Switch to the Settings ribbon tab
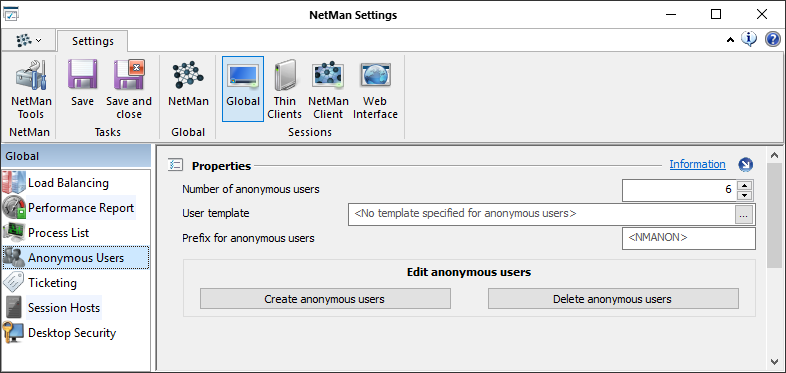This screenshot has height=373, width=786. (x=93, y=41)
